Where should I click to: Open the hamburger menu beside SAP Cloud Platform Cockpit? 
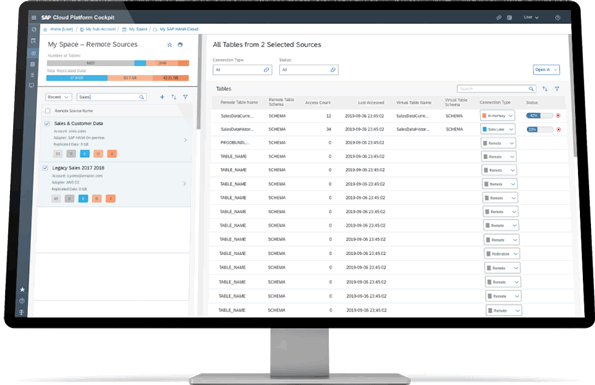[x=34, y=17]
